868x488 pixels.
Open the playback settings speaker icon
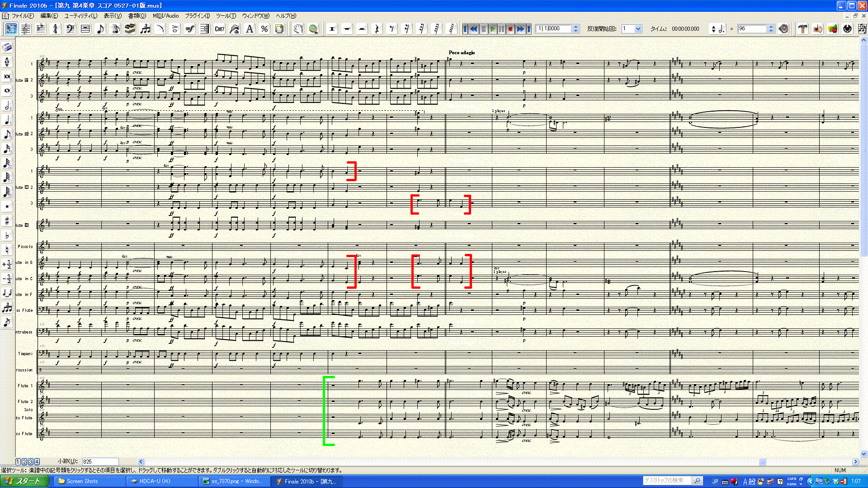tap(784, 29)
